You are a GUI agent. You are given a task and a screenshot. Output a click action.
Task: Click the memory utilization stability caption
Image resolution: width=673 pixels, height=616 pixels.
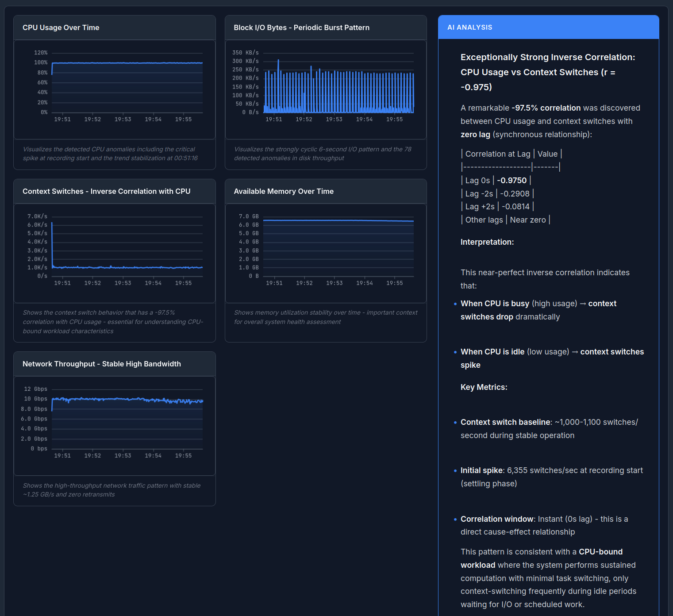pyautogui.click(x=326, y=317)
